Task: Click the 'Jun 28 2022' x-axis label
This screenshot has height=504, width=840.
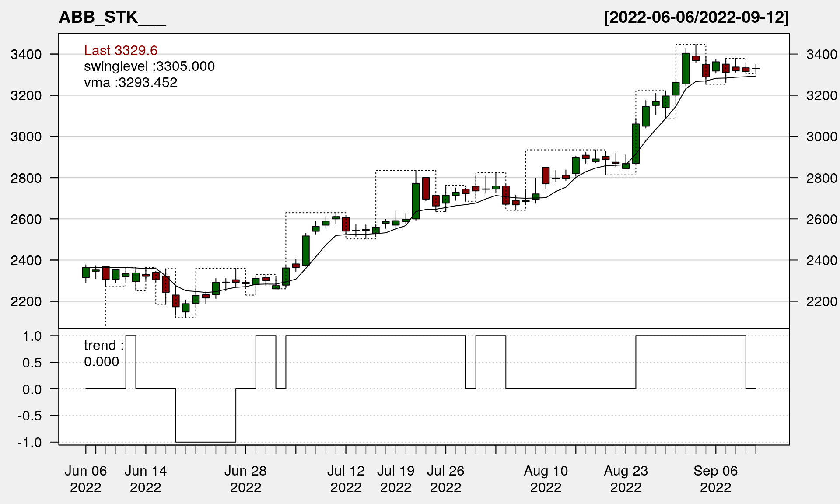Action: [245, 479]
